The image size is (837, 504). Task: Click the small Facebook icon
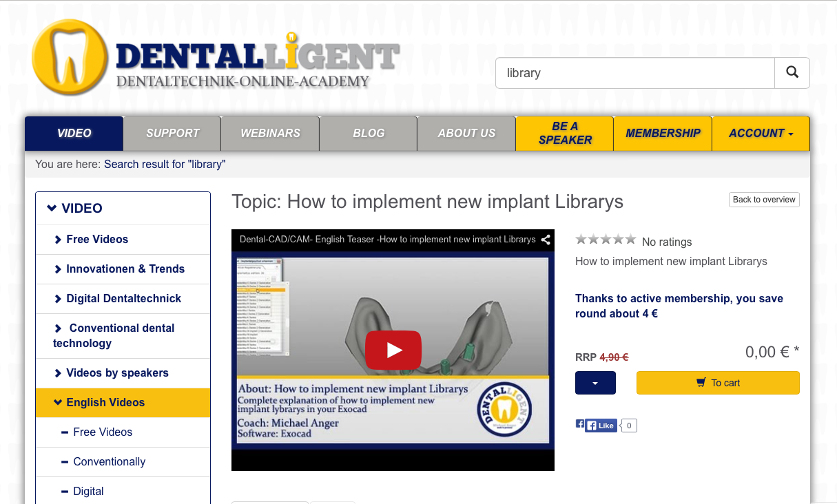point(579,424)
